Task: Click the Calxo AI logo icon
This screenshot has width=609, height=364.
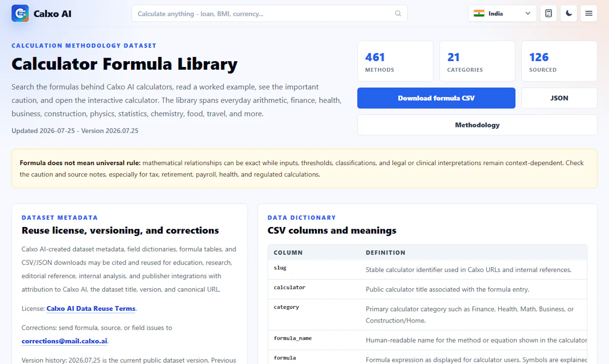Action: 20,13
